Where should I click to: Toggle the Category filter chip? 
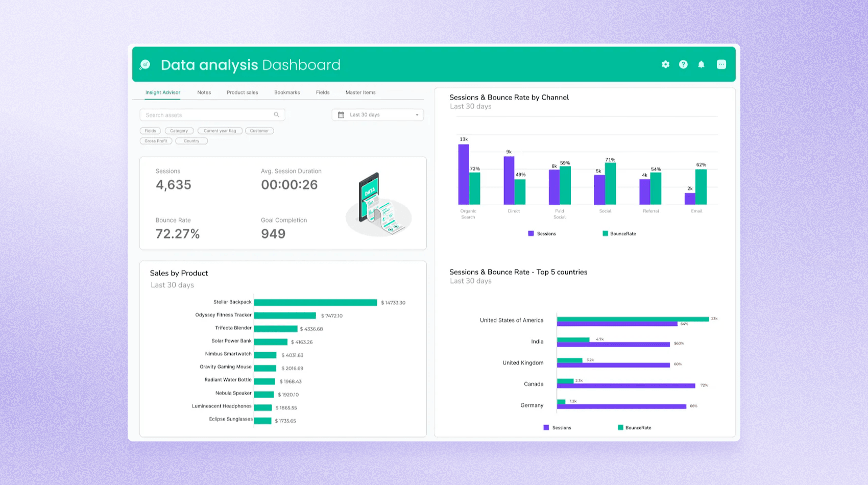(179, 131)
